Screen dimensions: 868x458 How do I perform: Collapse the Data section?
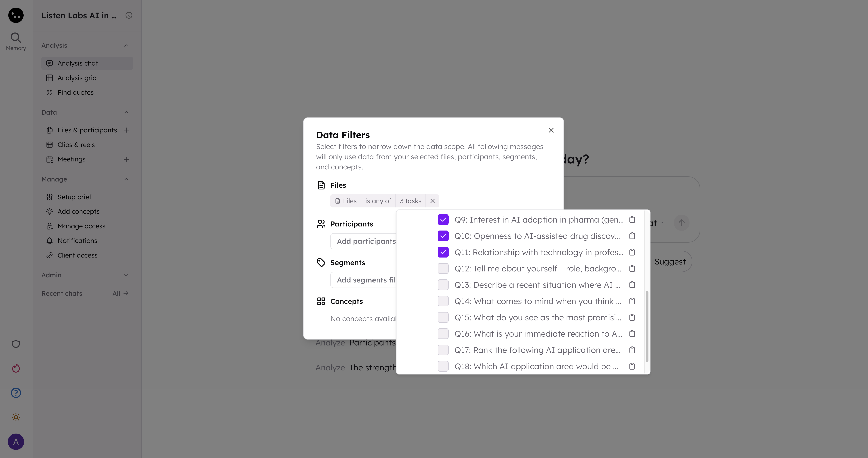(x=126, y=112)
